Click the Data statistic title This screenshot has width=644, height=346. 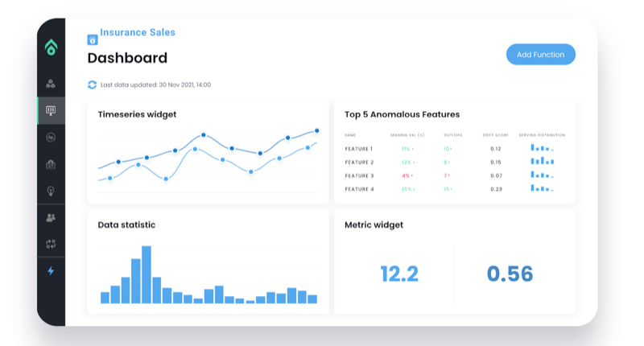point(126,225)
